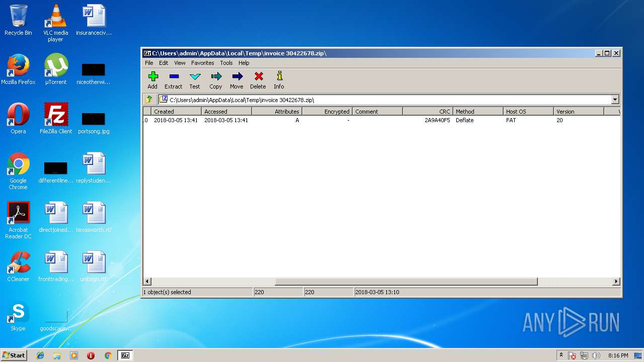Click the Add toolbar icon in 7-Zip
This screenshot has height=362, width=644.
(x=152, y=76)
